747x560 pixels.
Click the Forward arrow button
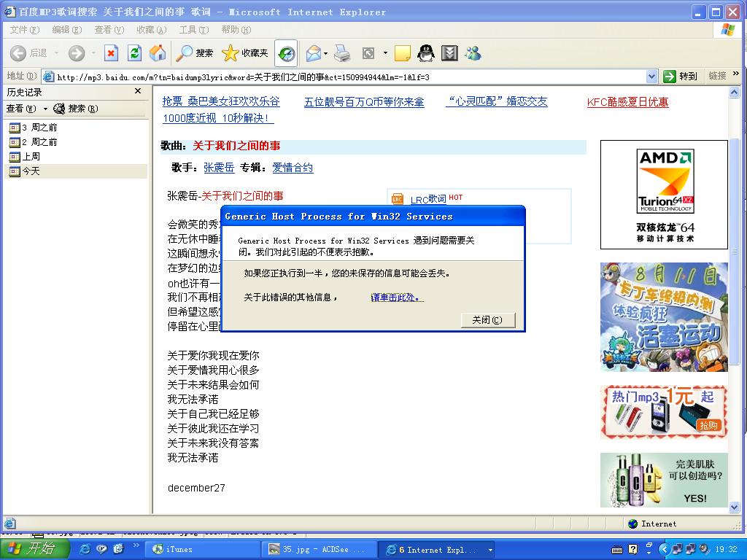[x=76, y=52]
